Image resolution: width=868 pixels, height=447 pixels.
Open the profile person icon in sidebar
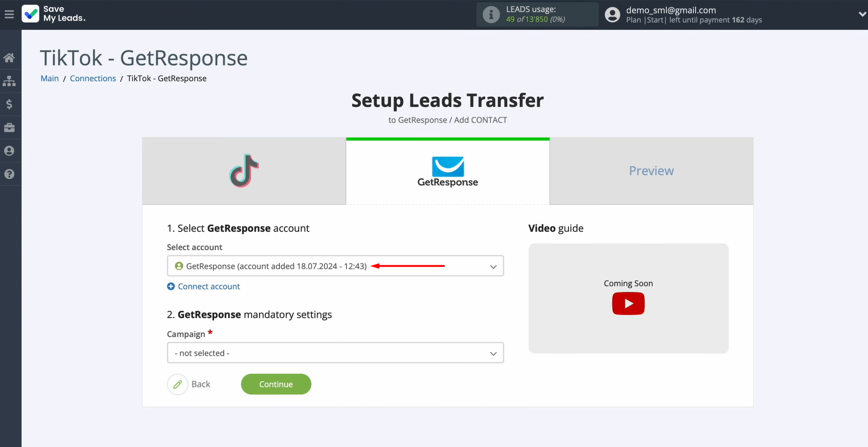pos(10,151)
